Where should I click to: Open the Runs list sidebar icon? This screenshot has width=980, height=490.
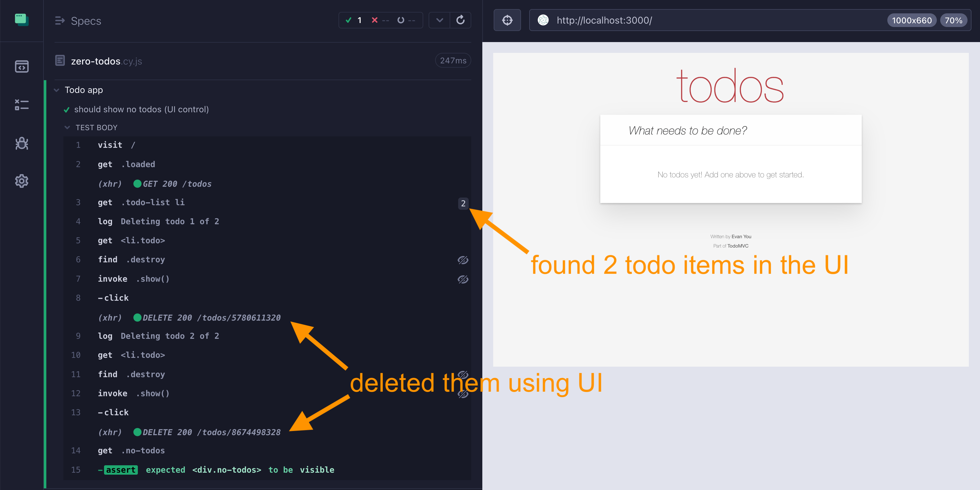tap(22, 105)
